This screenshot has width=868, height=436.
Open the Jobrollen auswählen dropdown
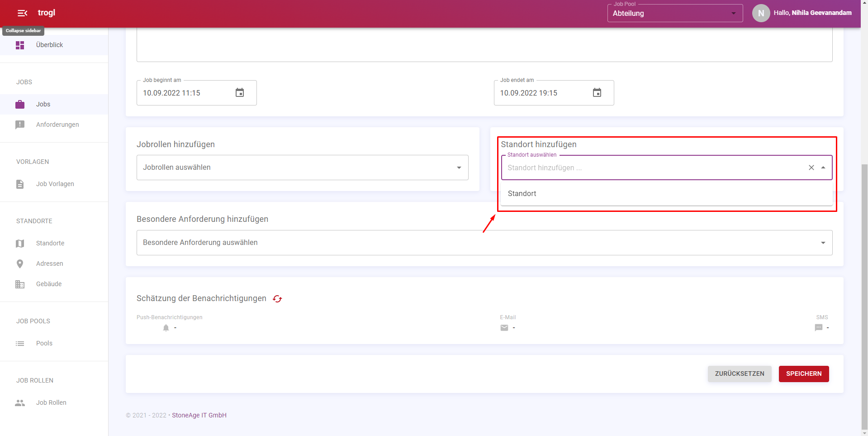point(459,168)
